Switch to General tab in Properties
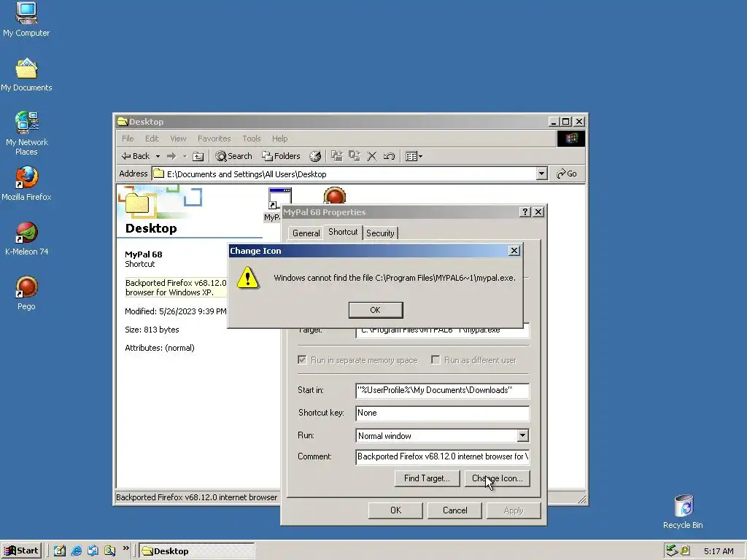This screenshot has height=560, width=747. [306, 233]
